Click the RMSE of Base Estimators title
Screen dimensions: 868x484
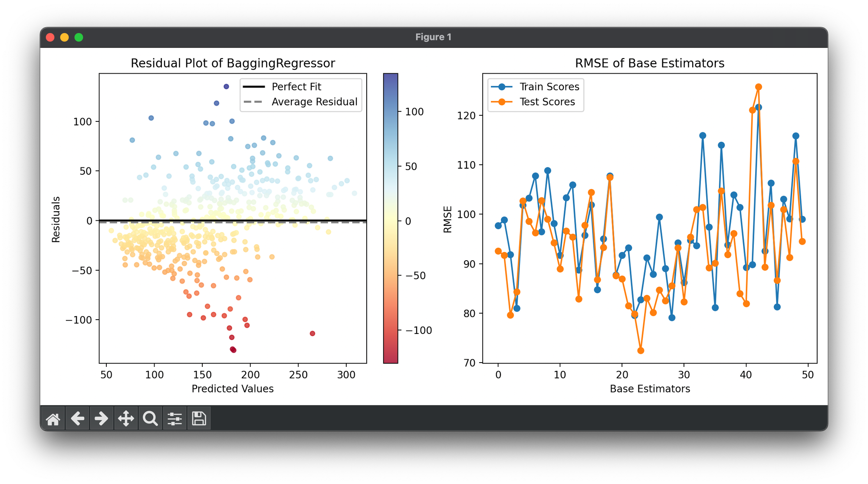[x=650, y=63]
